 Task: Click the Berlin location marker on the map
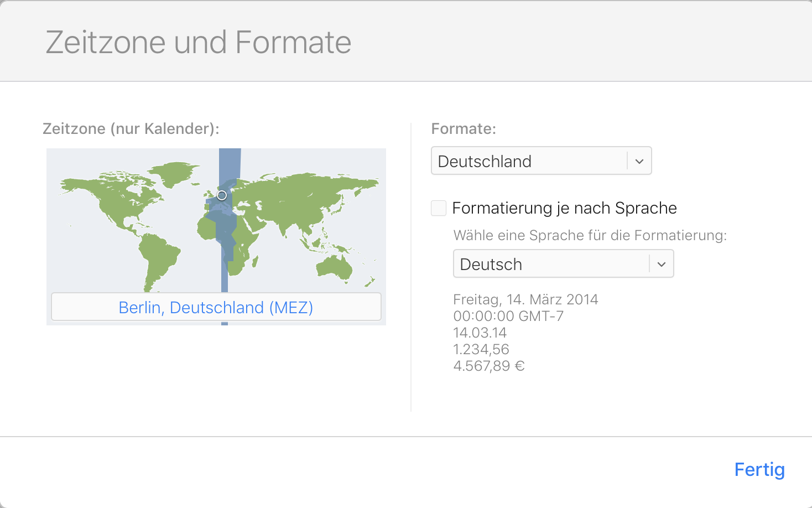coord(222,195)
